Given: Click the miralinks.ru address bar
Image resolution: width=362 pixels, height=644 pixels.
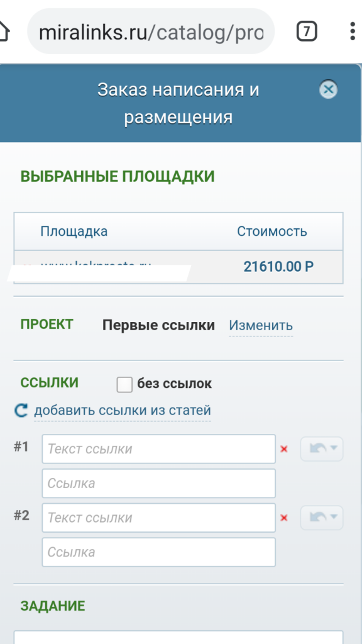Looking at the screenshot, I should (x=151, y=31).
